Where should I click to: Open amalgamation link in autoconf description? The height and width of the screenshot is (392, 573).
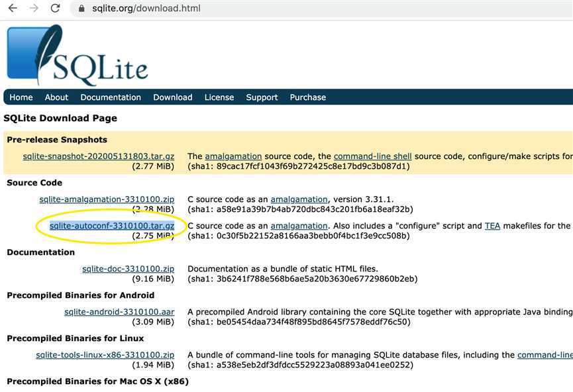(x=299, y=226)
